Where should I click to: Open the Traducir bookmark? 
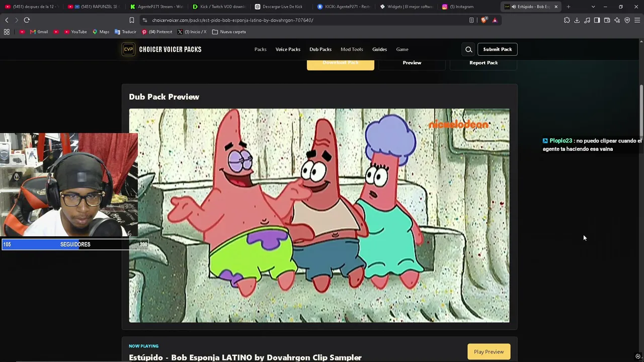click(125, 32)
